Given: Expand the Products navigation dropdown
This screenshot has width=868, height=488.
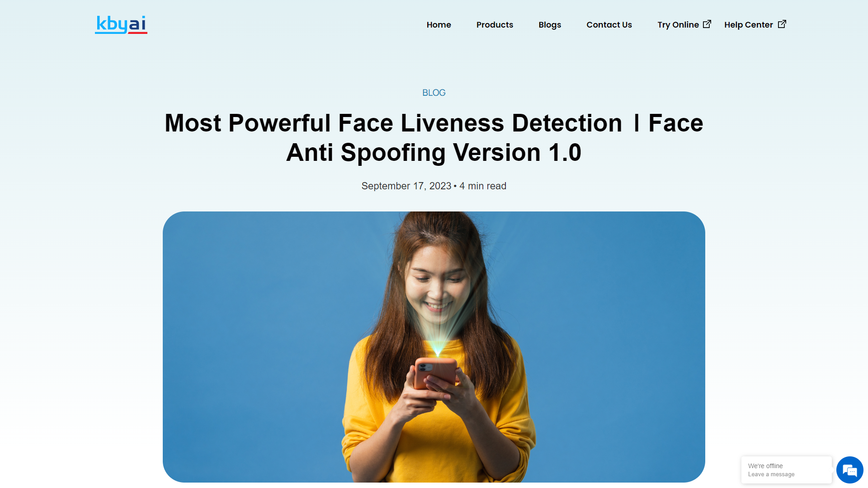Looking at the screenshot, I should point(495,24).
